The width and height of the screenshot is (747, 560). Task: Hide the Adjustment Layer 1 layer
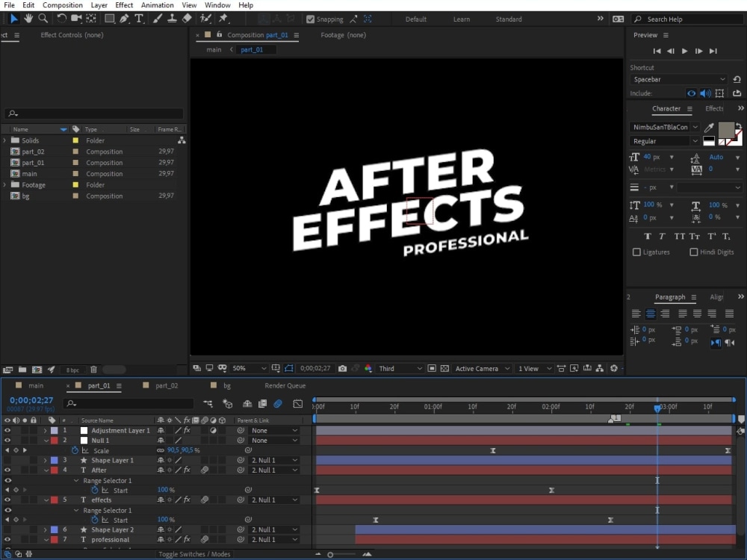coord(7,431)
